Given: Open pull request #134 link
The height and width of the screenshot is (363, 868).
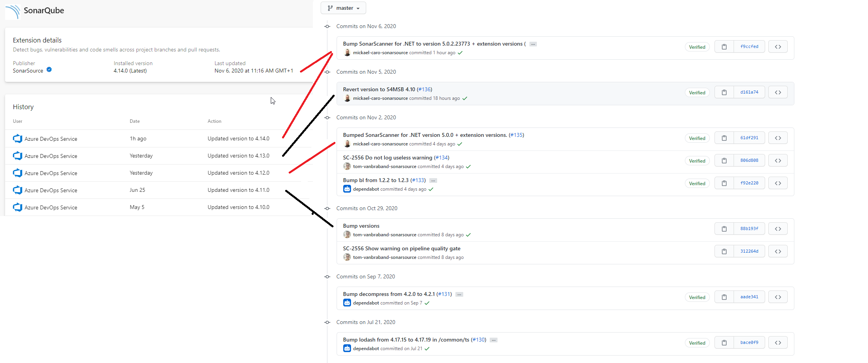Looking at the screenshot, I should pos(442,158).
